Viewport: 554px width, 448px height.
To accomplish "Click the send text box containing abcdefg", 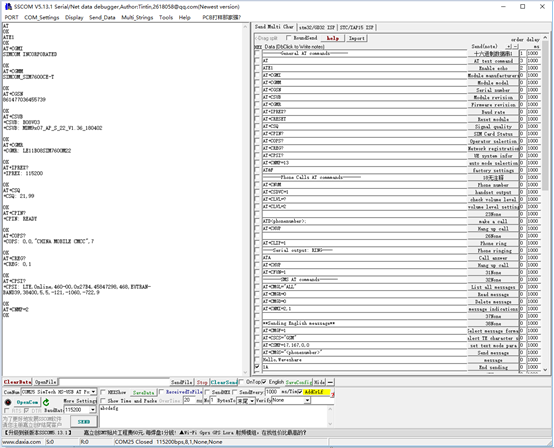I will coord(214,417).
